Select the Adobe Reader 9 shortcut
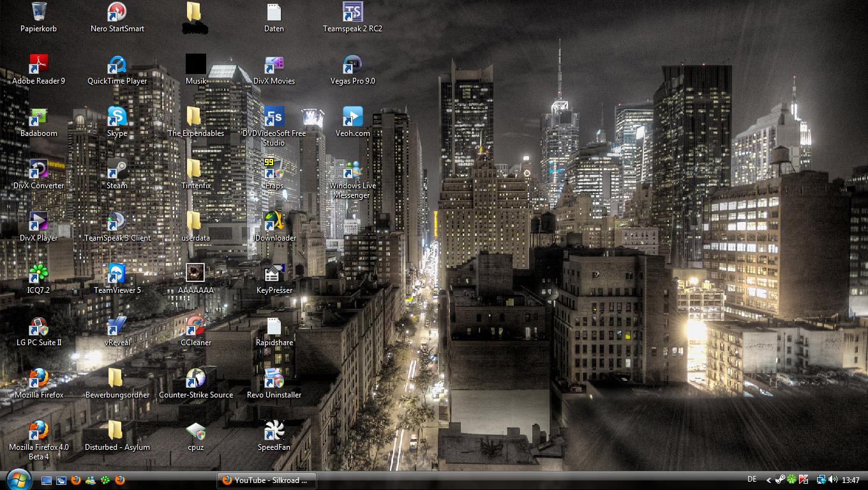 [38, 64]
